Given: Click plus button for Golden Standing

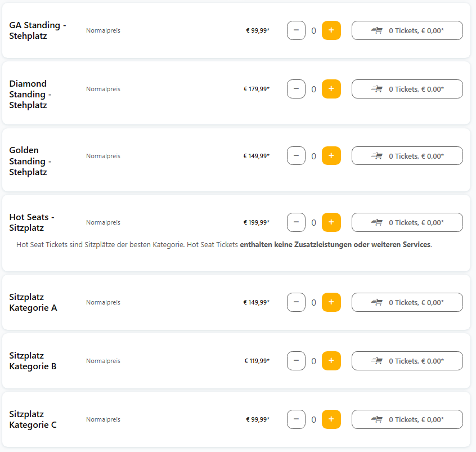Looking at the screenshot, I should 331,156.
